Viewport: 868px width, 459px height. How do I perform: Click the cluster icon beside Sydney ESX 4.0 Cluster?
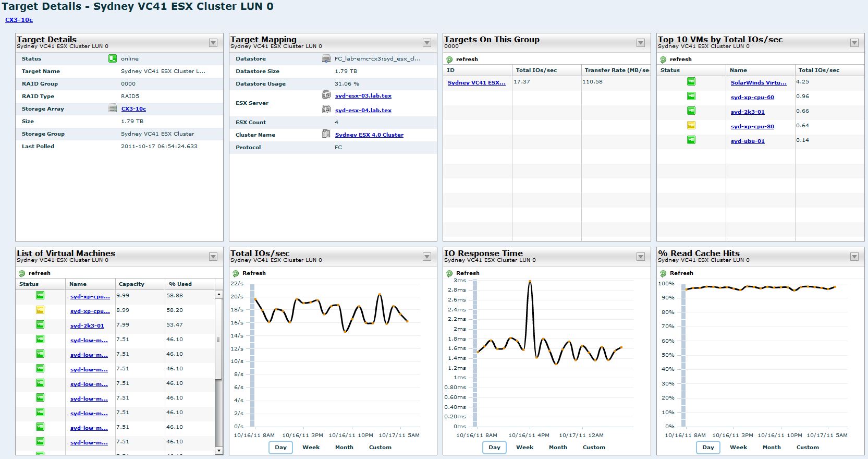(326, 134)
